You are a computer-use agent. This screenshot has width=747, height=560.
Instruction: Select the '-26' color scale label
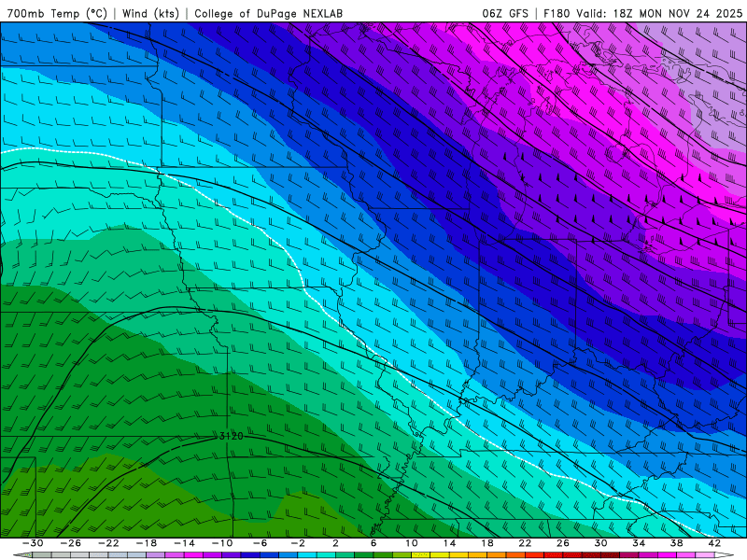[71, 543]
